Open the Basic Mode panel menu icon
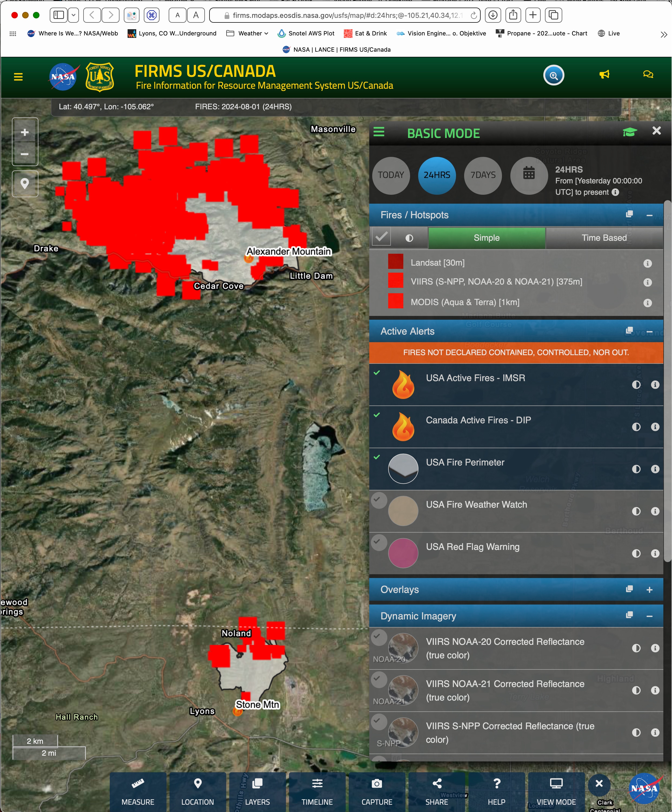The height and width of the screenshot is (812, 672). tap(379, 132)
